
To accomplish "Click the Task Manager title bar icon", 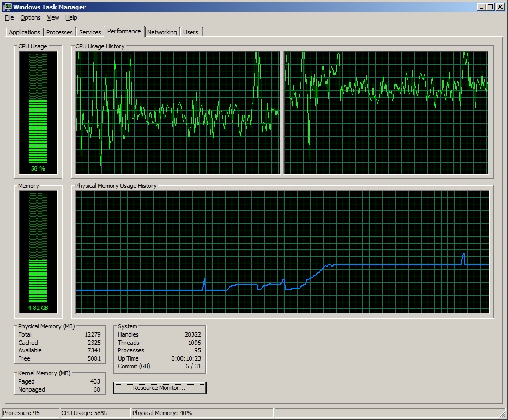I will pyautogui.click(x=7, y=7).
